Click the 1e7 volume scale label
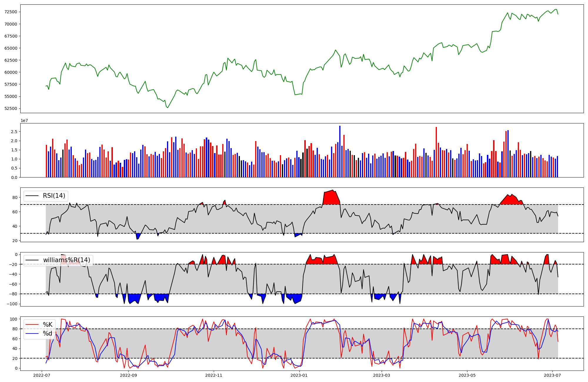 click(24, 120)
